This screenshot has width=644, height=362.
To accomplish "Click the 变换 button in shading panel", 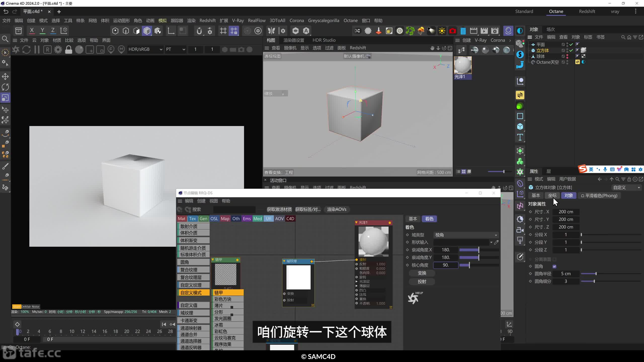I will (422, 273).
